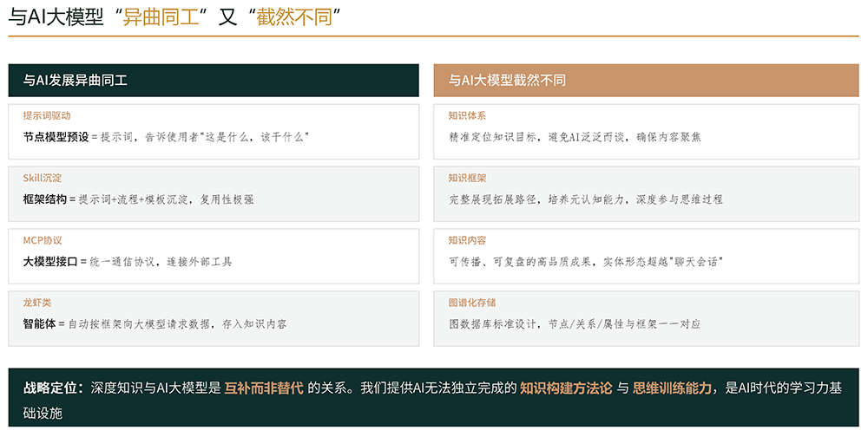Click highlighted phrase 知识构建方法论
Image resolution: width=868 pixels, height=437 pixels.
point(566,388)
